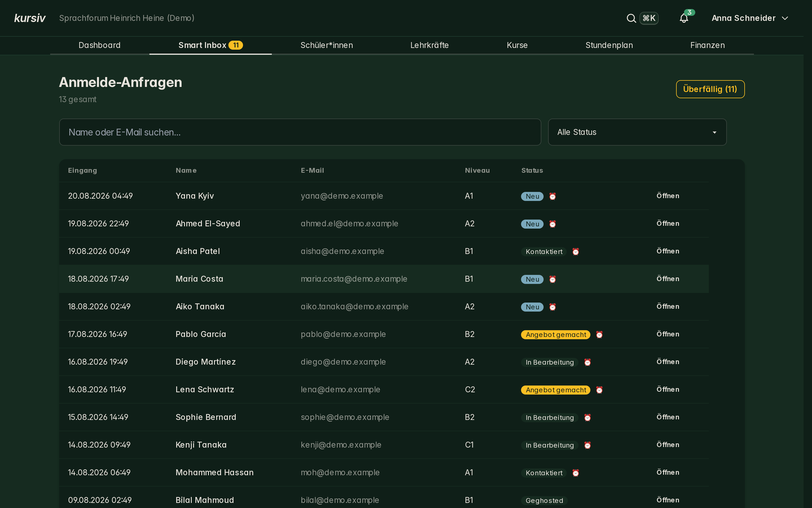This screenshot has width=812, height=508.
Task: Click the ⌘K shortcut badge
Action: tap(648, 18)
